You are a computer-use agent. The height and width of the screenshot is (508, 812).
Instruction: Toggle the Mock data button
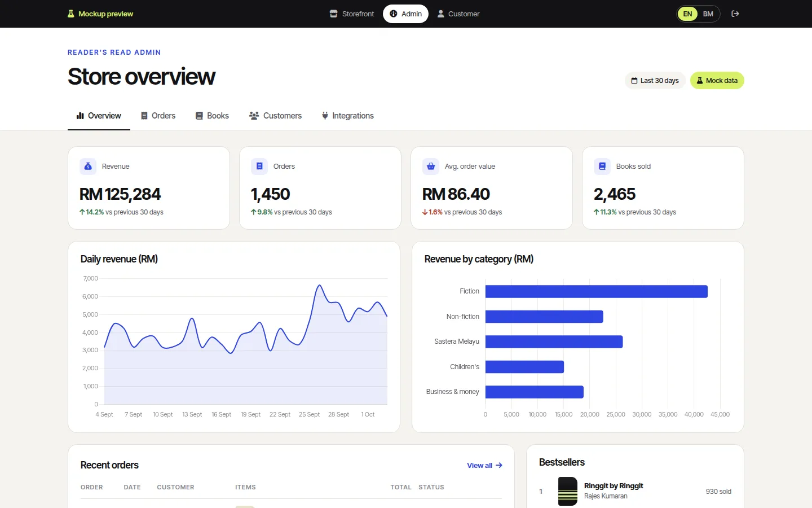coord(717,81)
